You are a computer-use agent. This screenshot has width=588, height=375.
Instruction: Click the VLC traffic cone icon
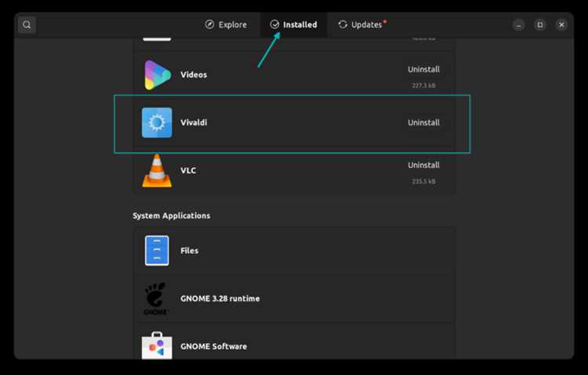157,171
